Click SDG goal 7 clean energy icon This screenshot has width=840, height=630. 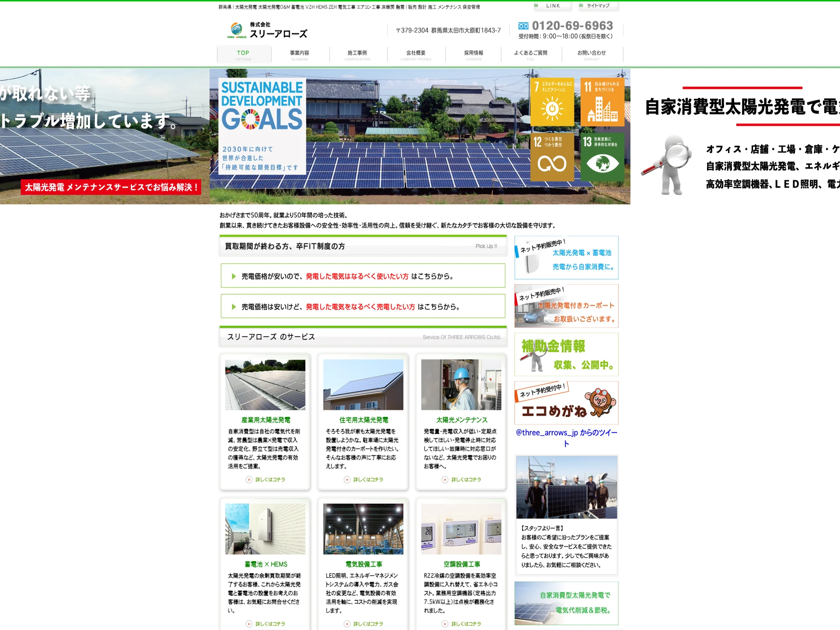point(552,101)
